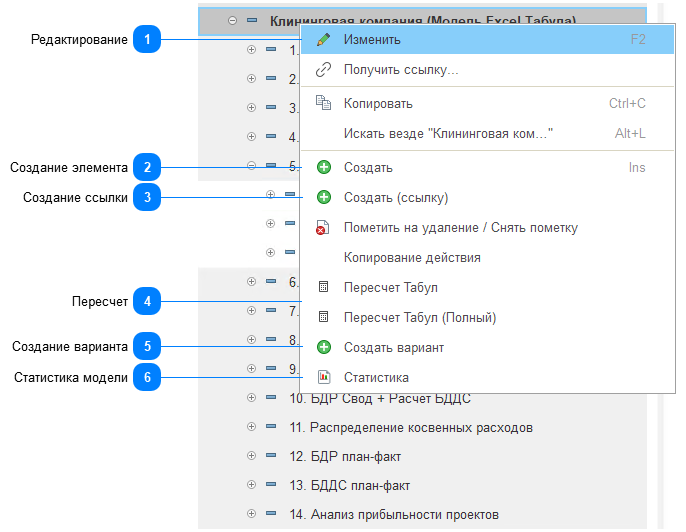This screenshot has width=686, height=532.
Task: Click the blue folder dash icon of row 14
Action: point(271,513)
